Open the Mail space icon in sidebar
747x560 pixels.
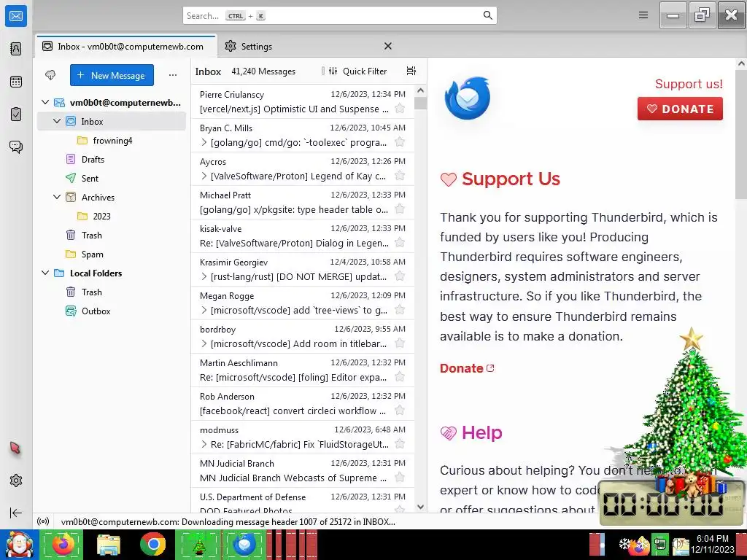(16, 16)
